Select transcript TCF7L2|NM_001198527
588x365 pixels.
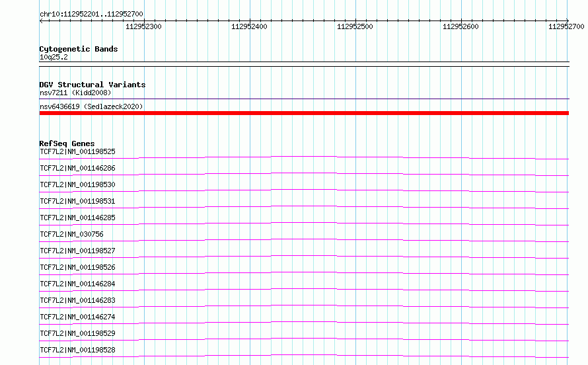pos(77,251)
